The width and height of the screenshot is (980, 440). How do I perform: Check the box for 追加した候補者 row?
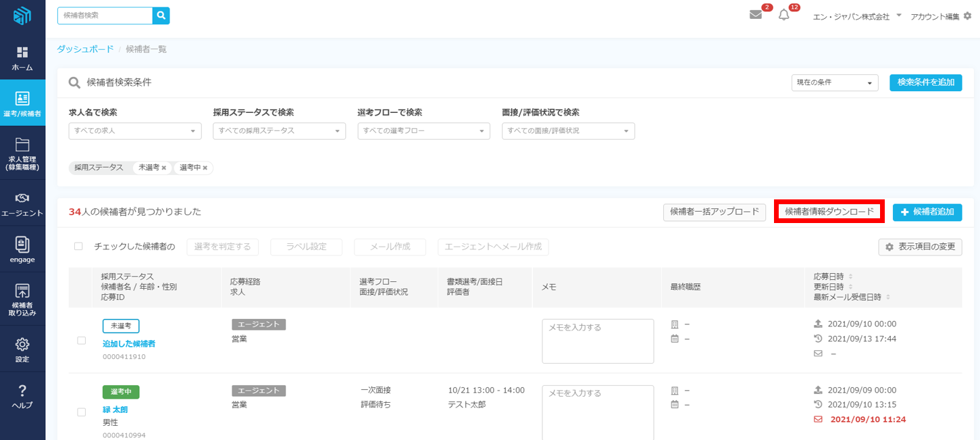[82, 341]
